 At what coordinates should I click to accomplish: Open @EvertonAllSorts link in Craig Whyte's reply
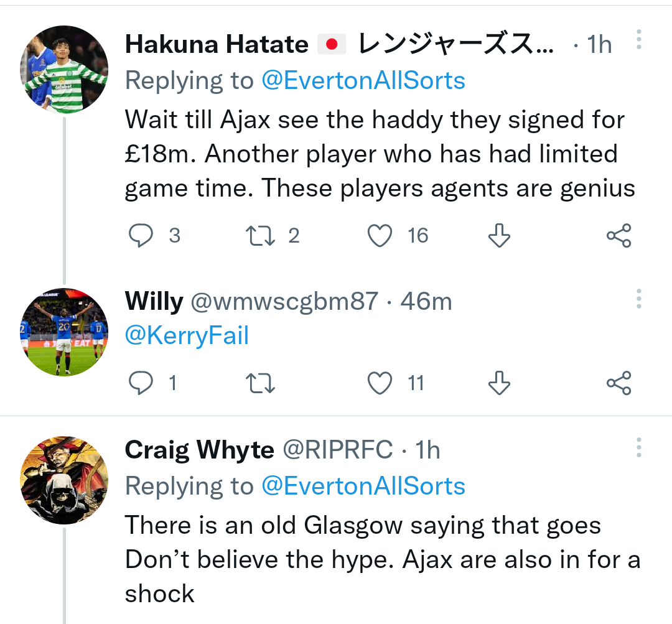(x=363, y=486)
